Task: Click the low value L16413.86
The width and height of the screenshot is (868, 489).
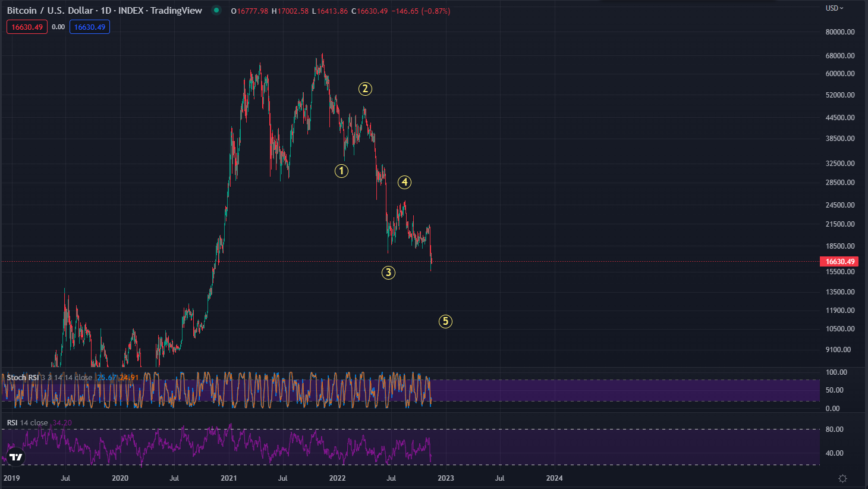Action: tap(330, 11)
